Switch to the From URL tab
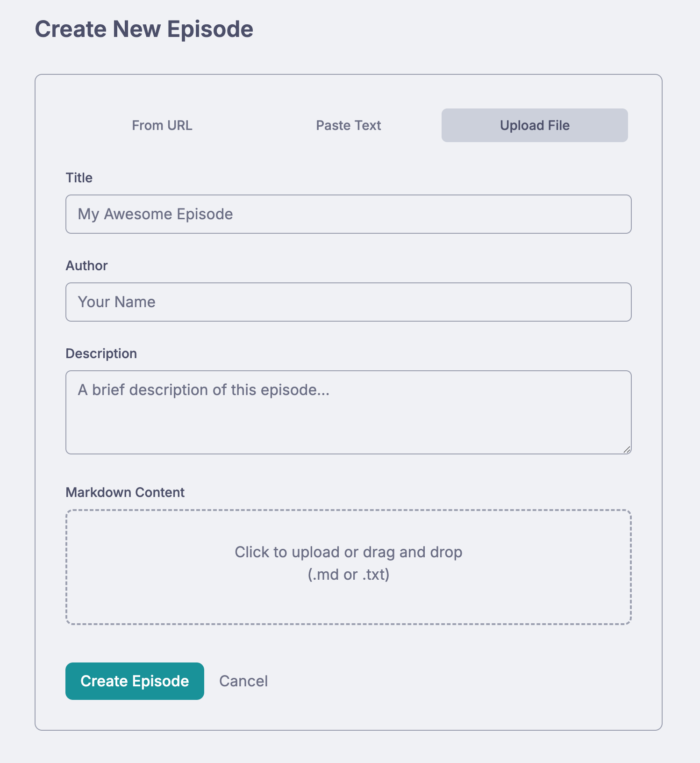 pyautogui.click(x=162, y=125)
